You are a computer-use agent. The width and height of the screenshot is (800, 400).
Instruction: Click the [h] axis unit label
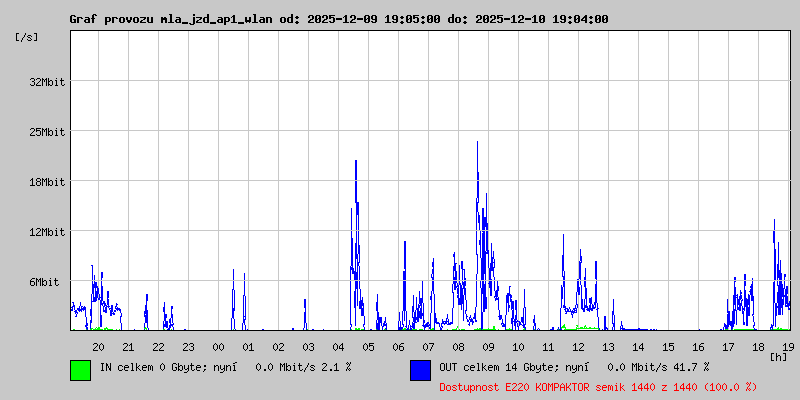(779, 357)
